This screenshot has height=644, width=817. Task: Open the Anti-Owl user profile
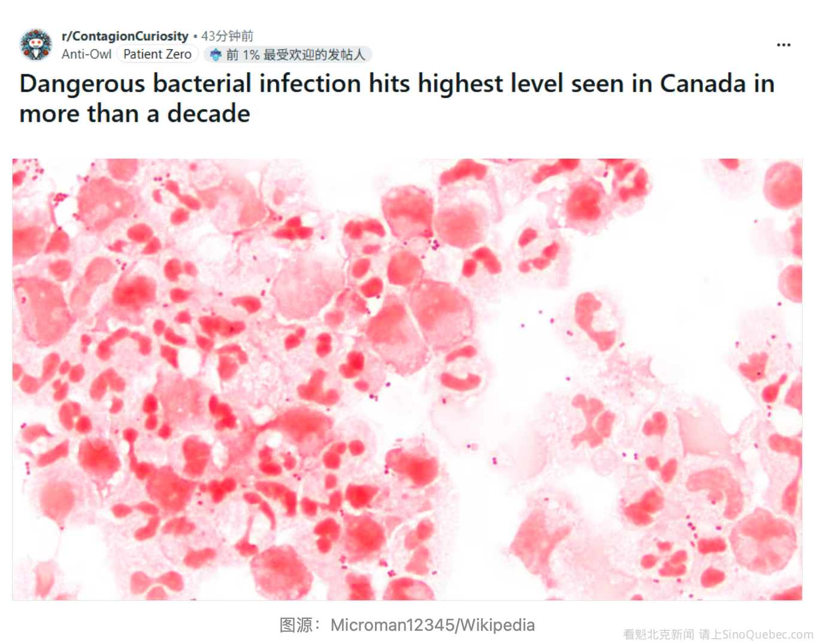tap(86, 54)
